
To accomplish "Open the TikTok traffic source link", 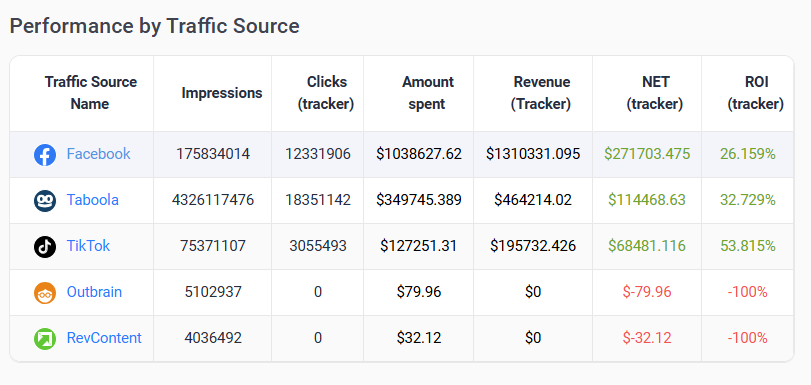I will point(88,246).
